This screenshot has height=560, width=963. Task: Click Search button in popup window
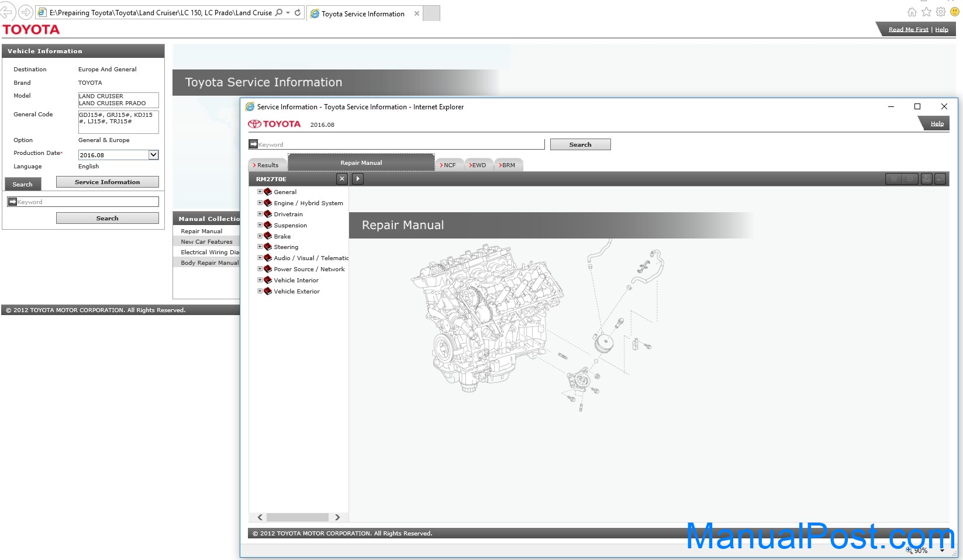pyautogui.click(x=580, y=144)
